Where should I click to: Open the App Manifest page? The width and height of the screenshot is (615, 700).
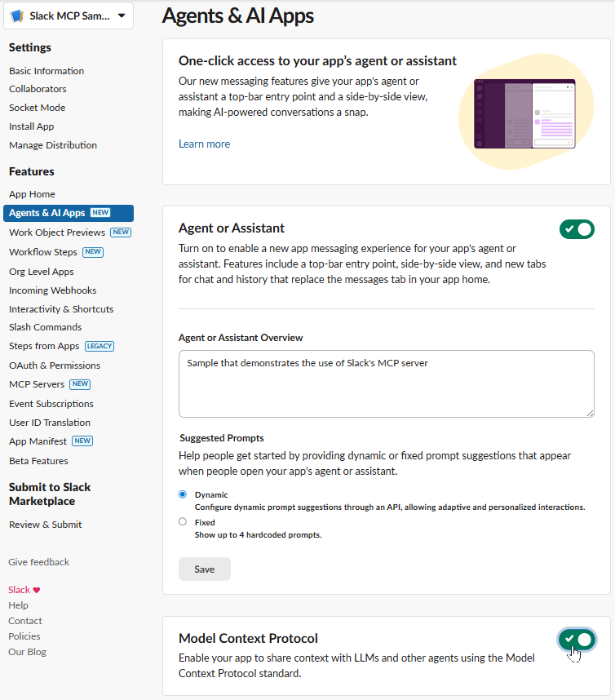point(38,441)
